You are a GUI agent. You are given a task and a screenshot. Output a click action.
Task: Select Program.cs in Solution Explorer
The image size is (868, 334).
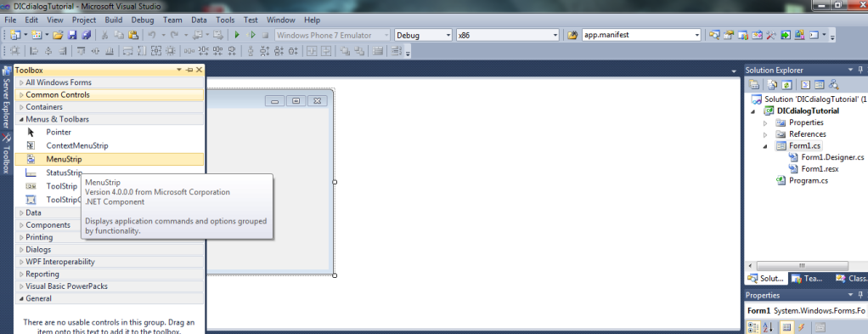(808, 180)
